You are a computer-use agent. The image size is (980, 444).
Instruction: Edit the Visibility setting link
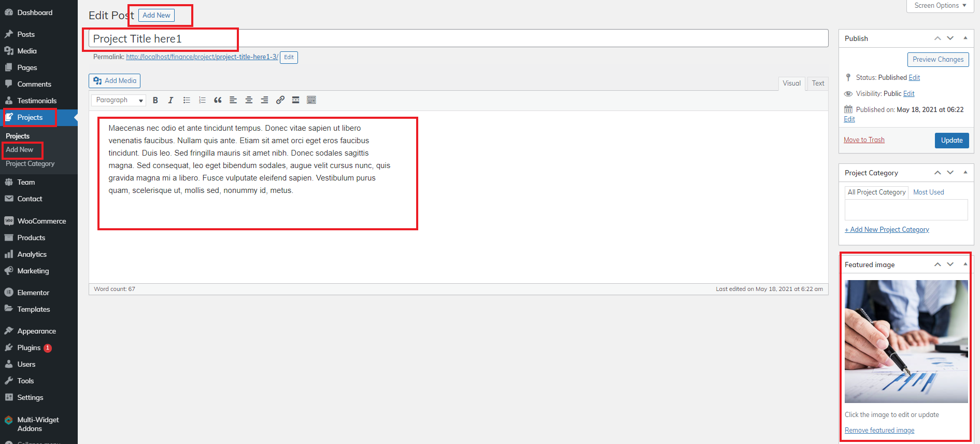tap(909, 94)
